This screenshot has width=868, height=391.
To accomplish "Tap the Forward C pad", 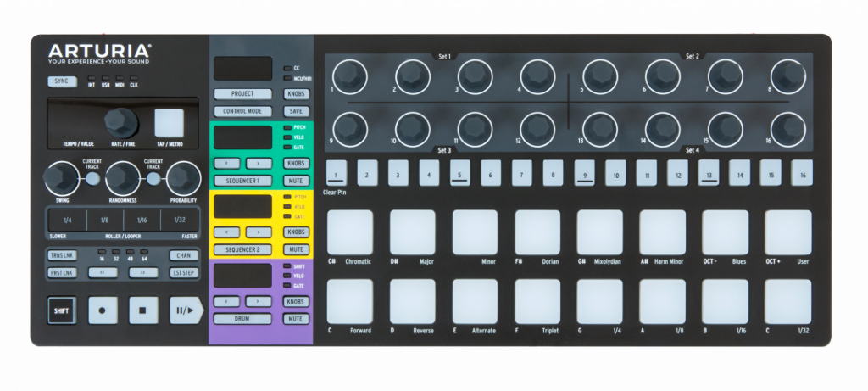I will coord(350,302).
